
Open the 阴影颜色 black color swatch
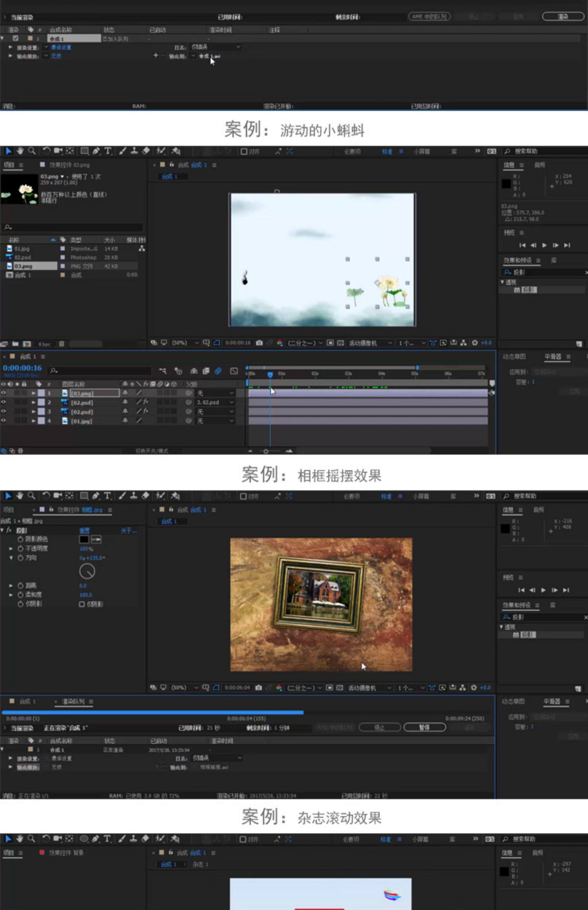coord(84,540)
